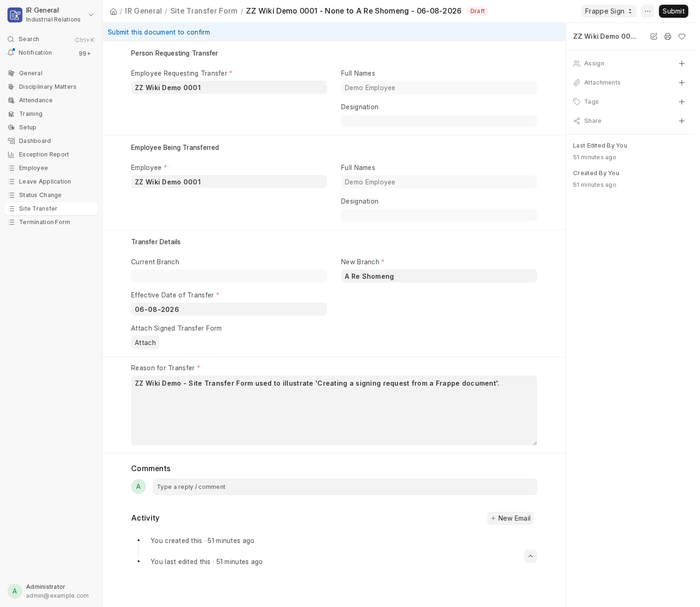
Task: Click the print document icon
Action: (668, 36)
